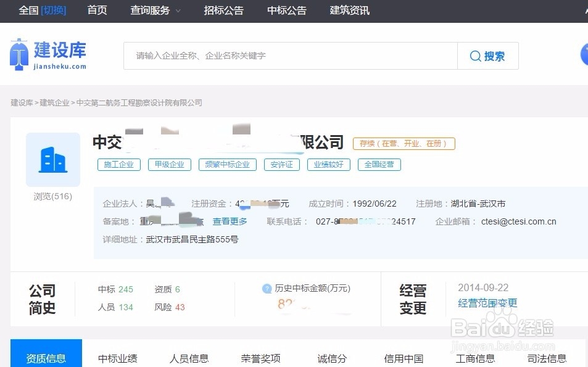Screen dimensions: 588x367
Task: Click the 中标 245 count
Action: coord(115,289)
